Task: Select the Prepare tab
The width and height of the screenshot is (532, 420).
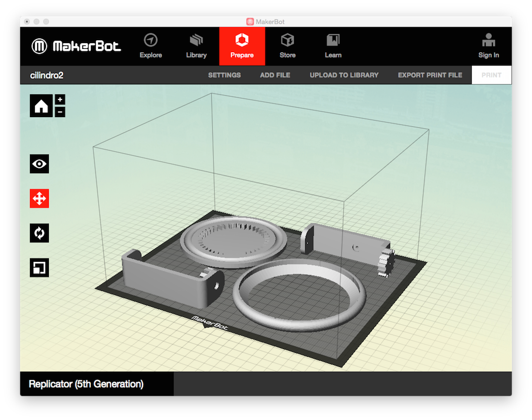Action: point(242,46)
